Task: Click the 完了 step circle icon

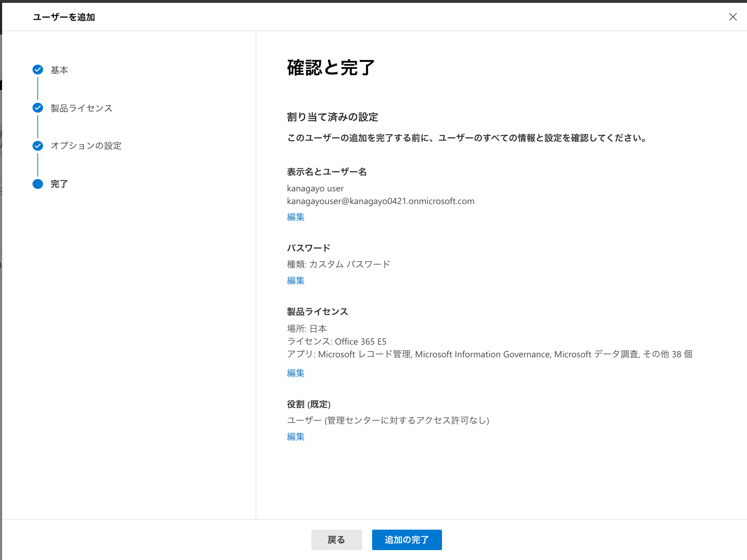Action: (x=38, y=184)
